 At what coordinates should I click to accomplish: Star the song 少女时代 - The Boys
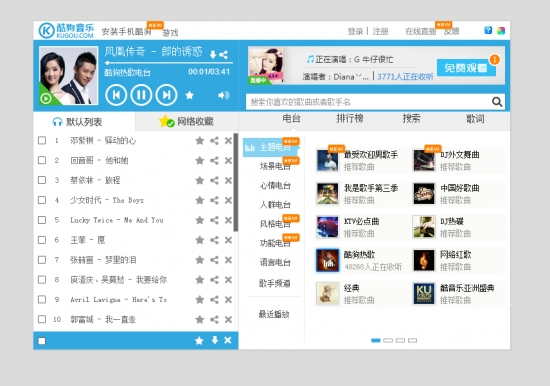(x=200, y=200)
